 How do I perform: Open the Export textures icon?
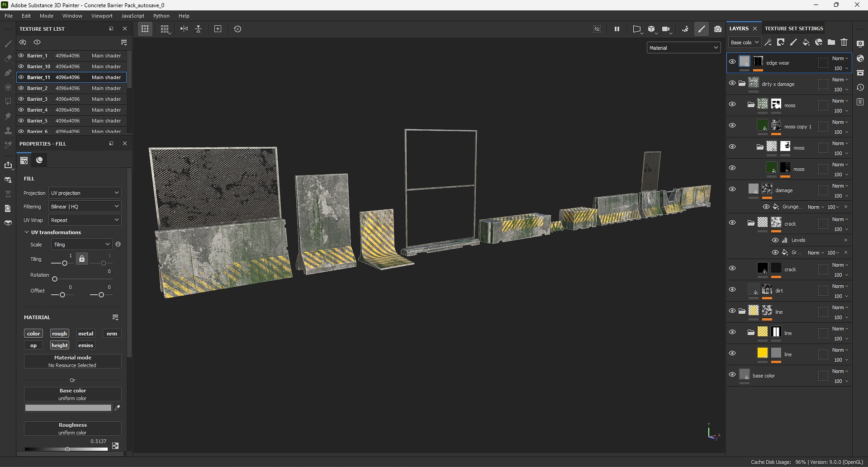(8, 165)
